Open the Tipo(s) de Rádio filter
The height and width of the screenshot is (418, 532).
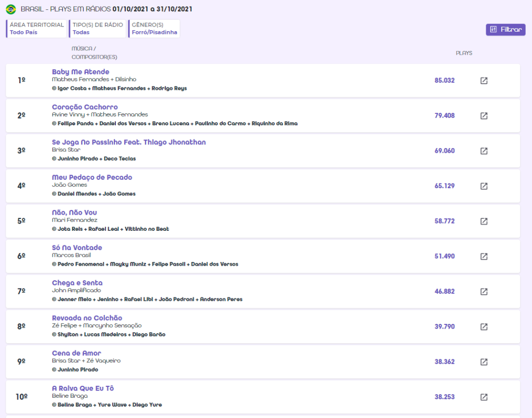(98, 29)
